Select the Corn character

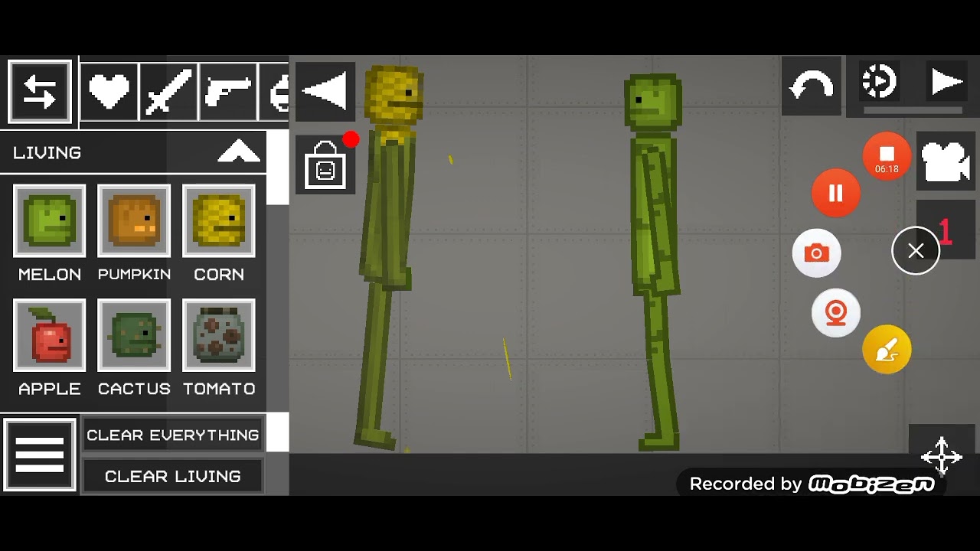click(219, 221)
